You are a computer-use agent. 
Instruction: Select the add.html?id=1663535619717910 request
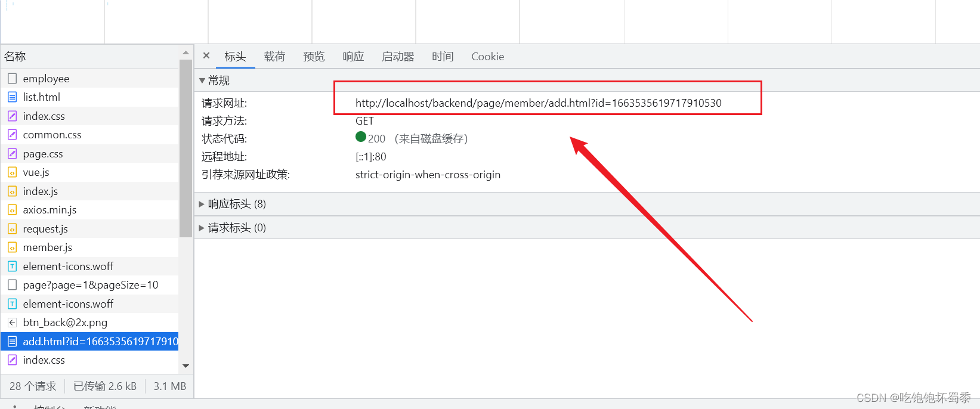(89, 341)
